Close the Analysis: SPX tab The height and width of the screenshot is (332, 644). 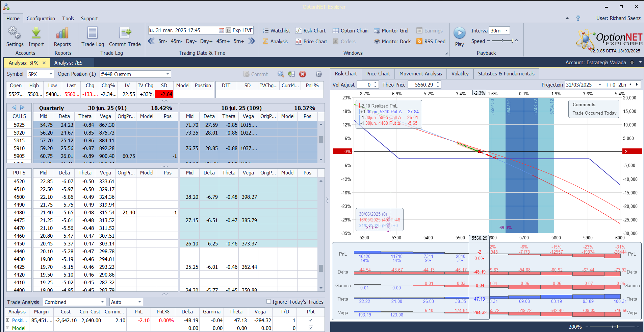point(44,63)
